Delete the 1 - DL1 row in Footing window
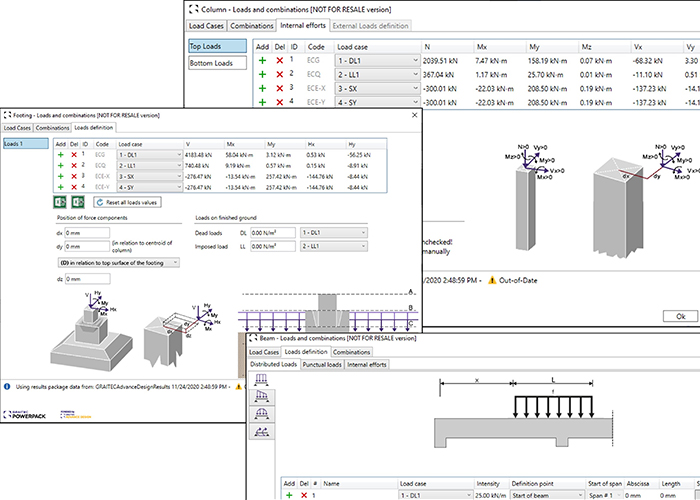Screen dimensions: 700x500 coord(74,155)
